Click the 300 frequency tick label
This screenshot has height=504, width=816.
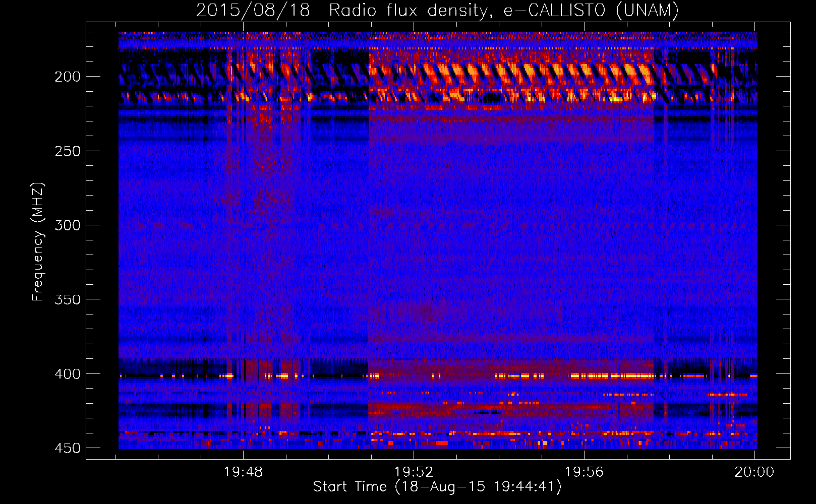click(x=68, y=225)
